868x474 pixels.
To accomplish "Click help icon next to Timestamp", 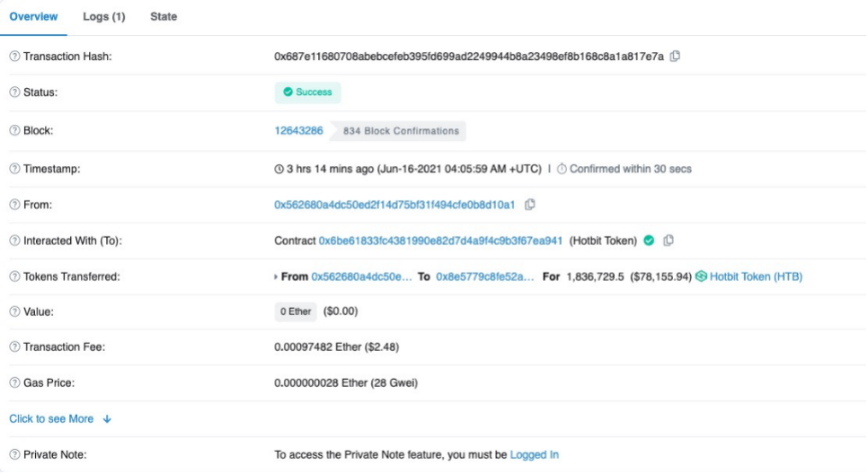I will [14, 169].
